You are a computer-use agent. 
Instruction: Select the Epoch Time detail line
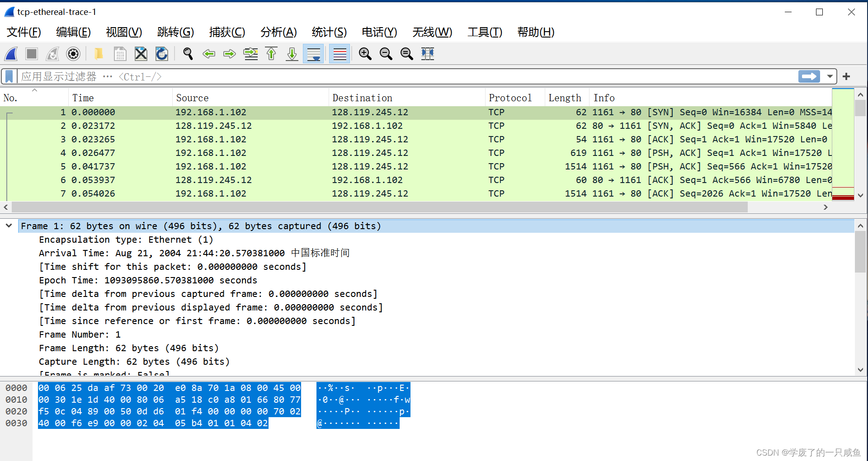click(148, 280)
